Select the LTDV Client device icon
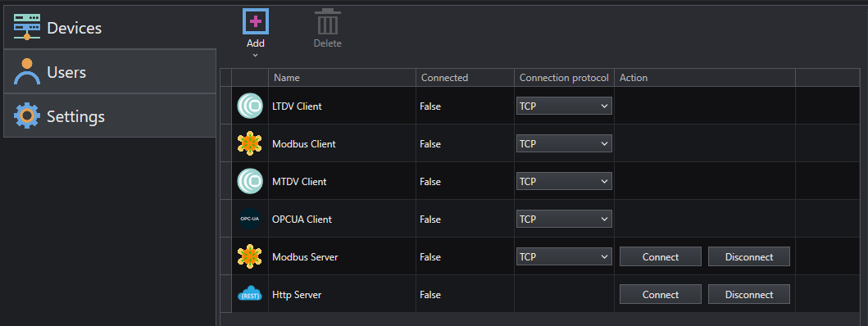Viewport: 868px width, 326px height. (250, 106)
